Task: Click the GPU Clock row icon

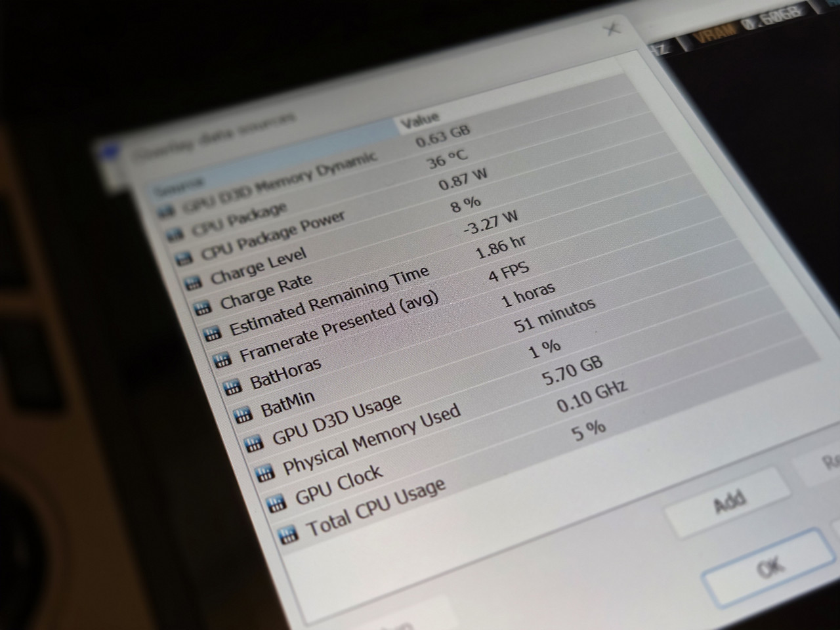Action: 276,503
